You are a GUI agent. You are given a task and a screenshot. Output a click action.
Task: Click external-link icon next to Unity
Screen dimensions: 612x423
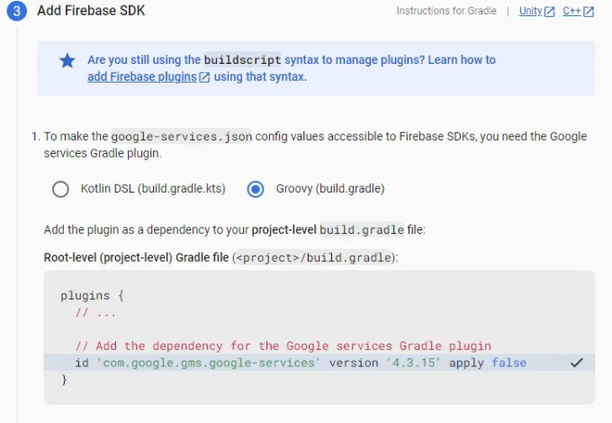549,12
